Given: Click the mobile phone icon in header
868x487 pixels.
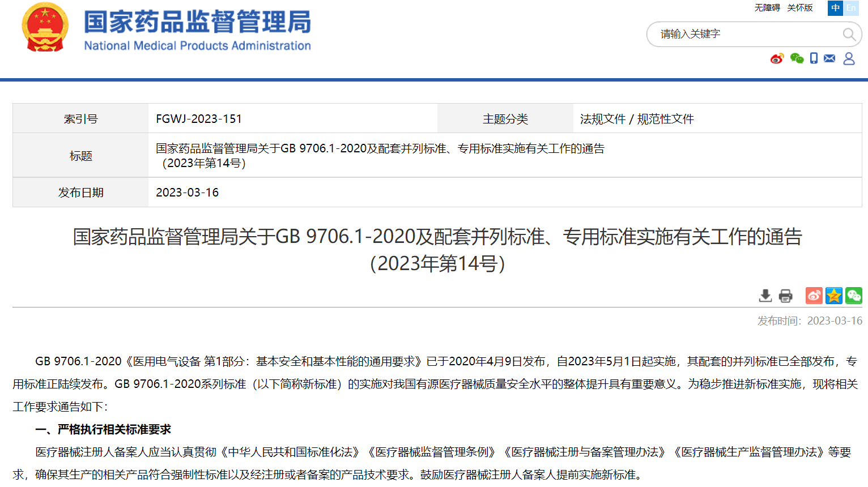Looking at the screenshot, I should tap(814, 58).
